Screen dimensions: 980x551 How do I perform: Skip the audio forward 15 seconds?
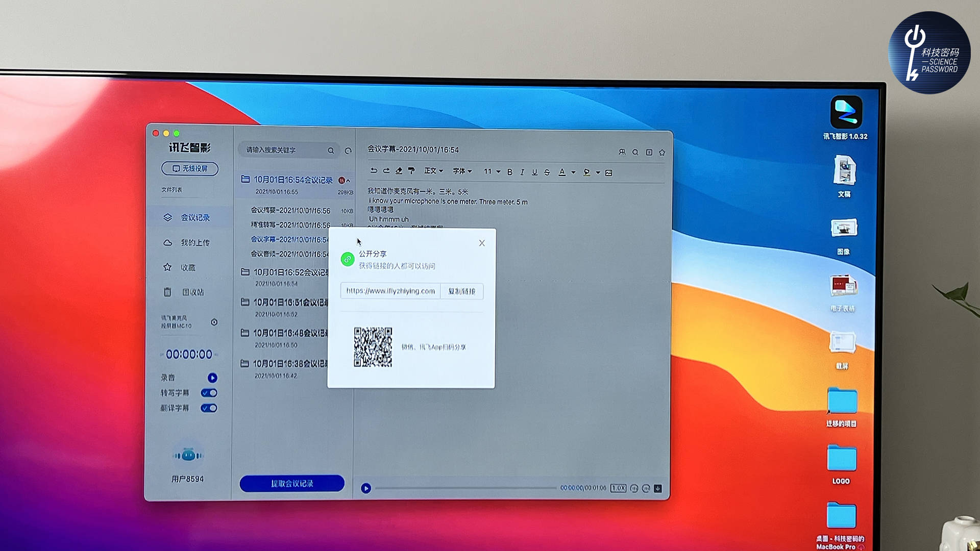pyautogui.click(x=646, y=488)
